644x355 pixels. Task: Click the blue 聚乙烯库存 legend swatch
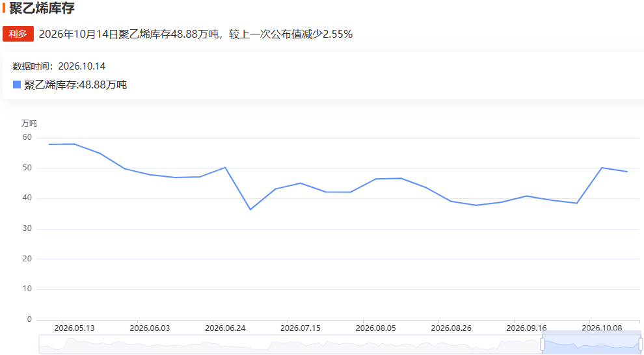tap(17, 85)
